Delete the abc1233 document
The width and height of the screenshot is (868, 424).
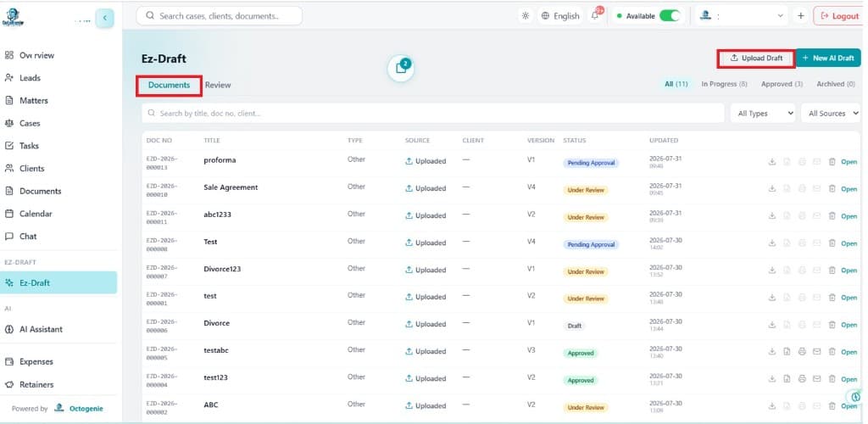[832, 216]
